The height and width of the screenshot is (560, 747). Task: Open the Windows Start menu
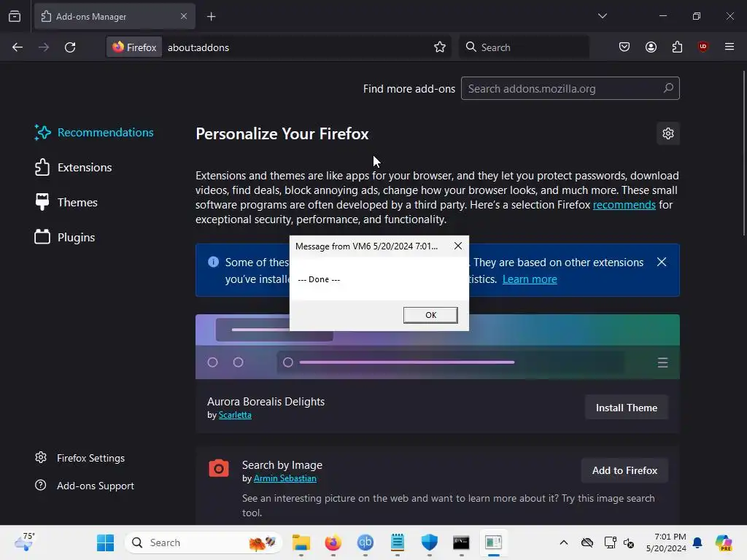pyautogui.click(x=105, y=542)
